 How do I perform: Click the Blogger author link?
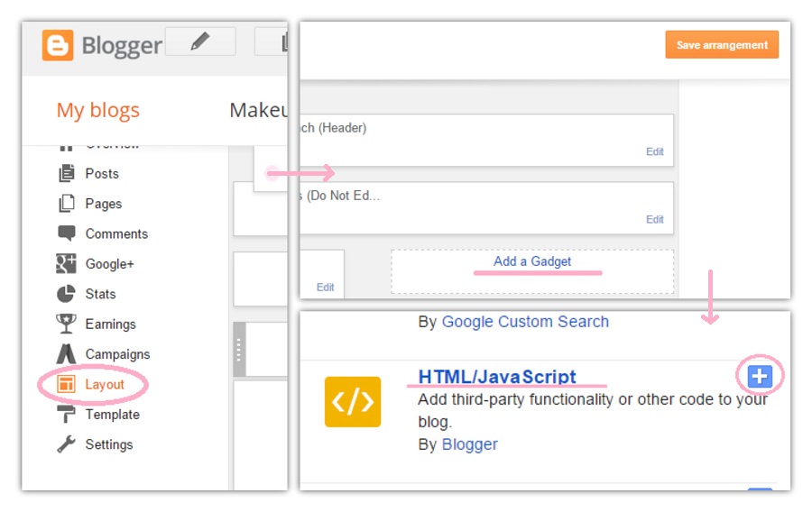click(470, 444)
